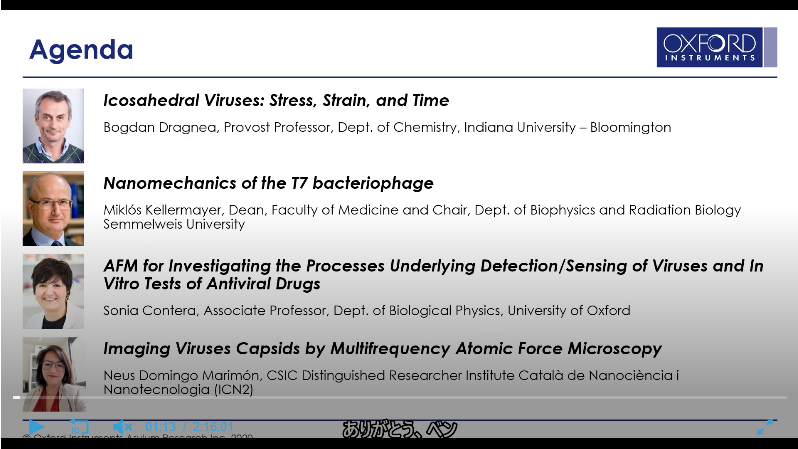Click the "Nanomechanics of the T7 bacteriophage" title
This screenshot has width=798, height=449.
click(x=268, y=183)
